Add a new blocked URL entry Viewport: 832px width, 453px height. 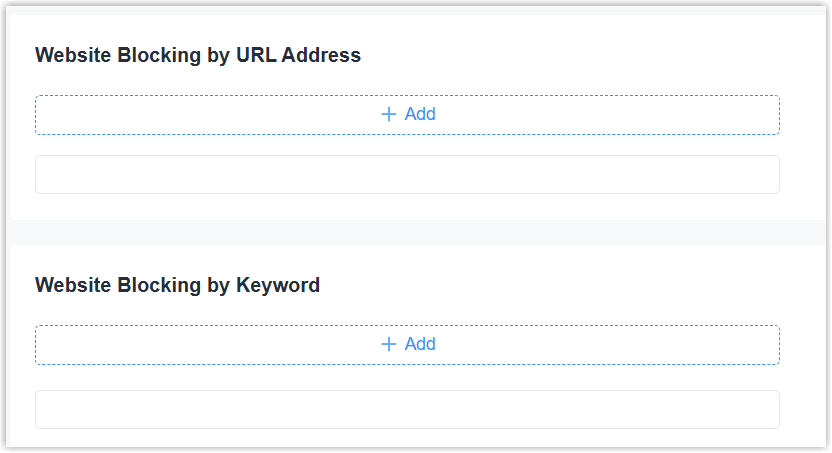click(408, 114)
